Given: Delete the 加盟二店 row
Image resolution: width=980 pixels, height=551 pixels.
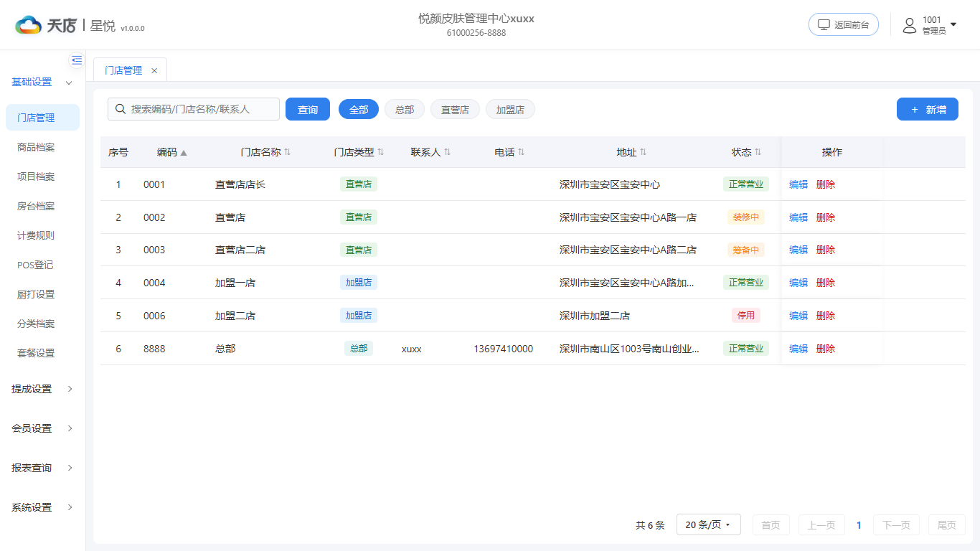Looking at the screenshot, I should pyautogui.click(x=826, y=316).
